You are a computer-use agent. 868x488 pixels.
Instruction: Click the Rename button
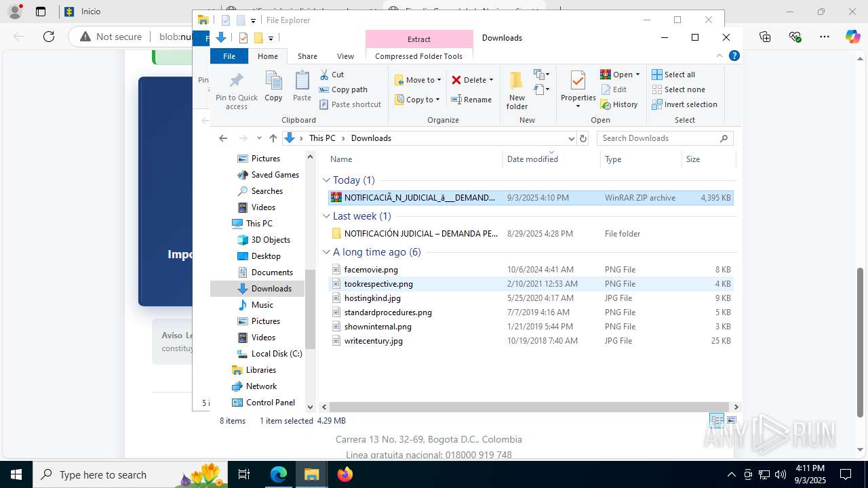point(472,100)
